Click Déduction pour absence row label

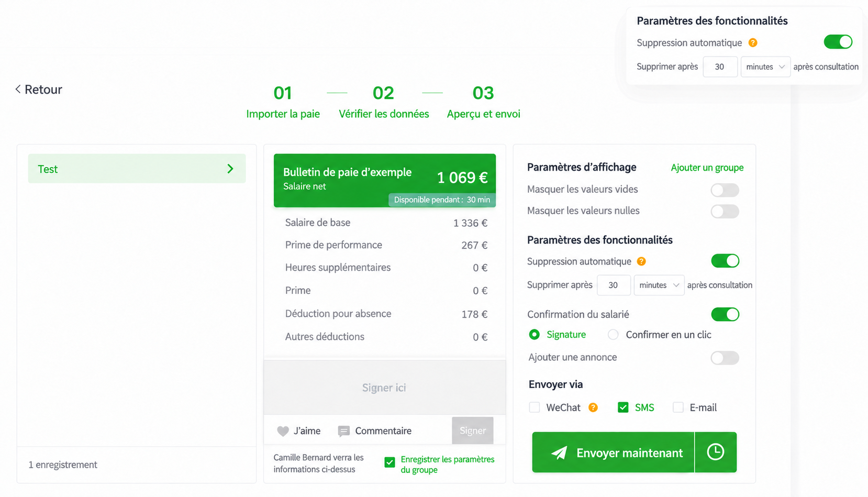point(338,314)
